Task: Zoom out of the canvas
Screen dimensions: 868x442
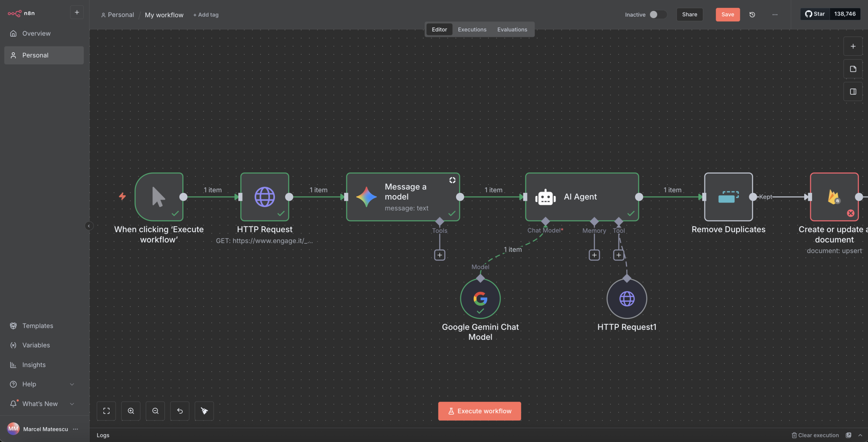Action: (x=155, y=411)
